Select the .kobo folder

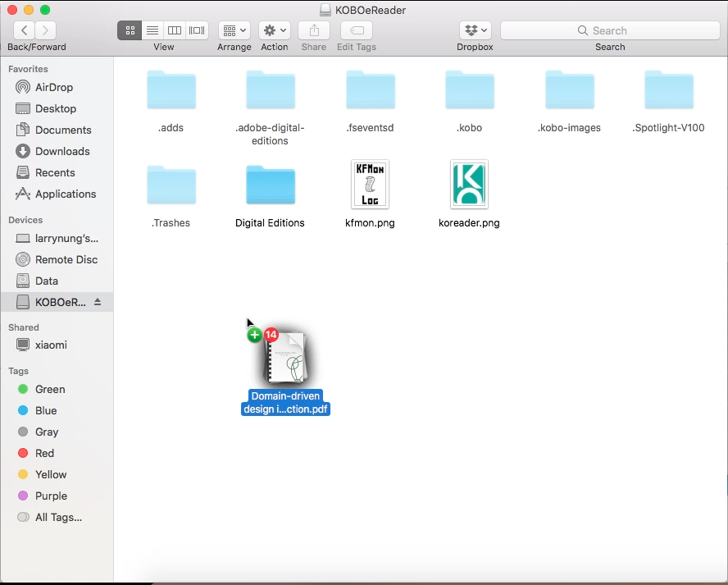[x=470, y=90]
